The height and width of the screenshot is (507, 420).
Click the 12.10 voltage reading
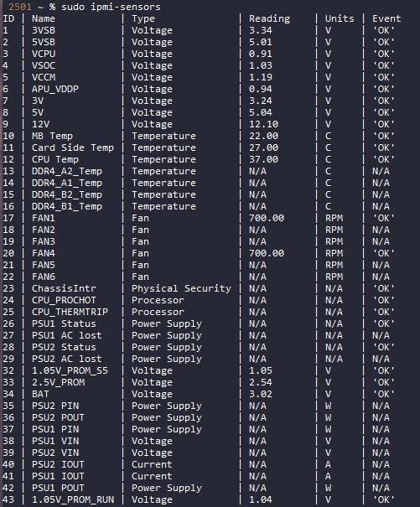pyautogui.click(x=263, y=124)
